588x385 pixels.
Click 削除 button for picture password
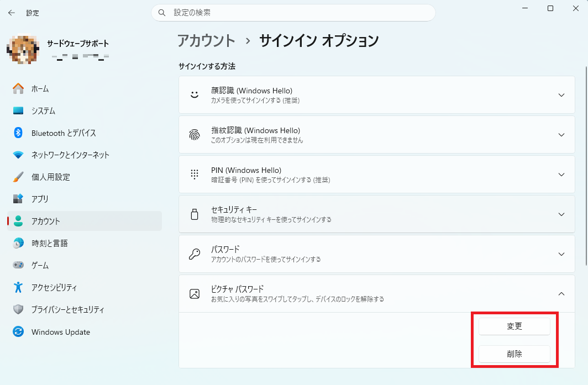(x=514, y=354)
